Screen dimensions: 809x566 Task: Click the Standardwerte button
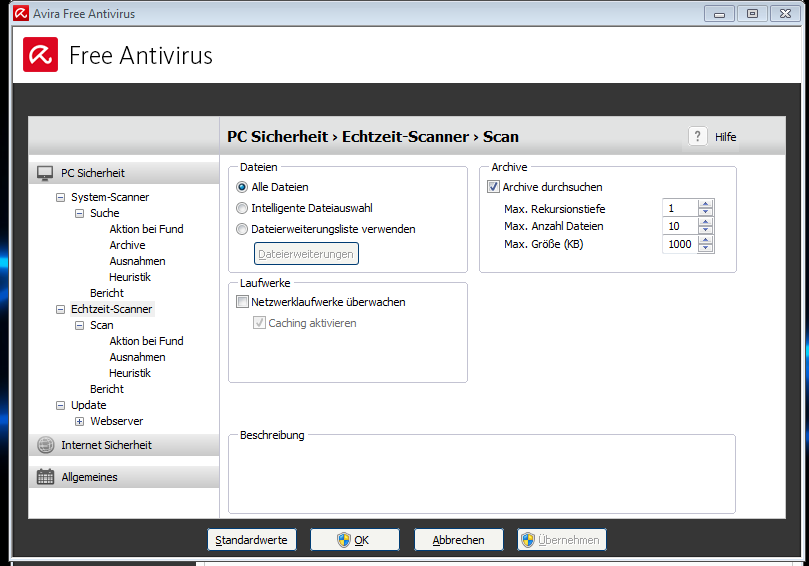click(251, 540)
